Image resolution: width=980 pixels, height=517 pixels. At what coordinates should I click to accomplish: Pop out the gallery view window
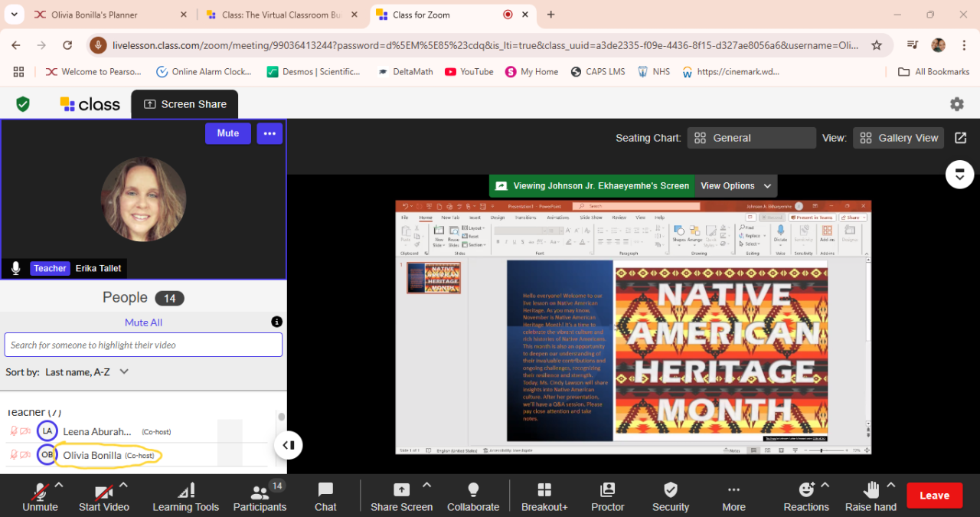(x=960, y=138)
